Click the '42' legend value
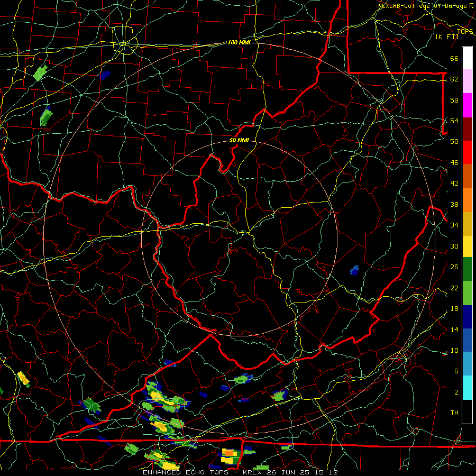This screenshot has height=476, width=476. [454, 184]
